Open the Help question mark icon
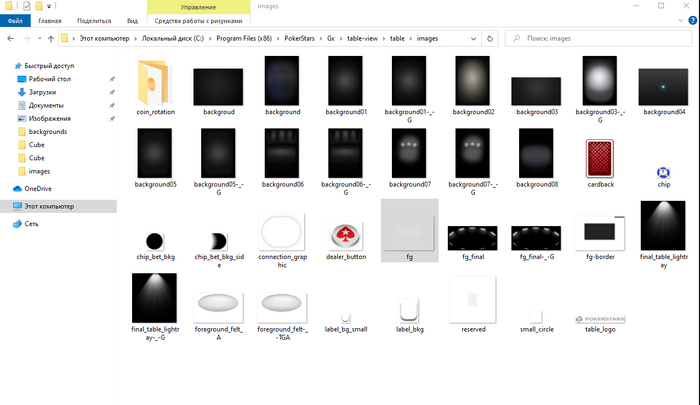Screen dimensions: 700x405 click(692, 21)
